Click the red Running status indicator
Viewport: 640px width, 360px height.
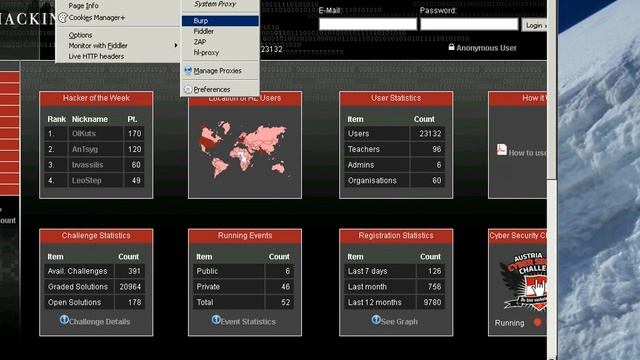(x=538, y=322)
